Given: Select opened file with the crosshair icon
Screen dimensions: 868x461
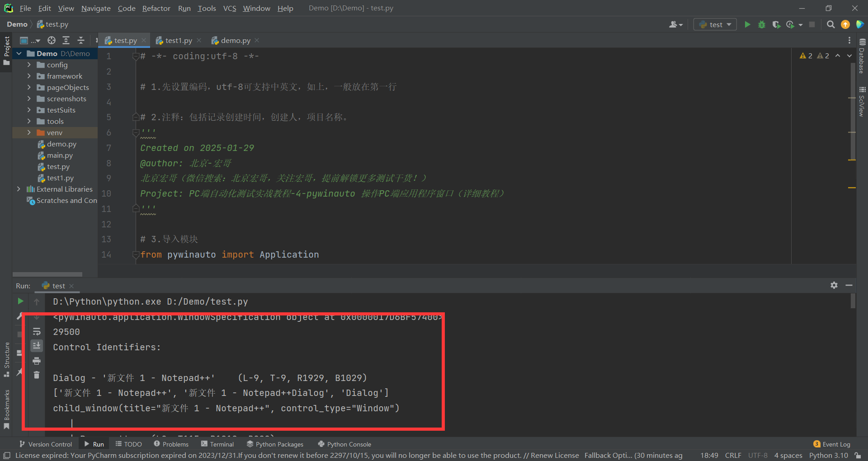Looking at the screenshot, I should 52,40.
